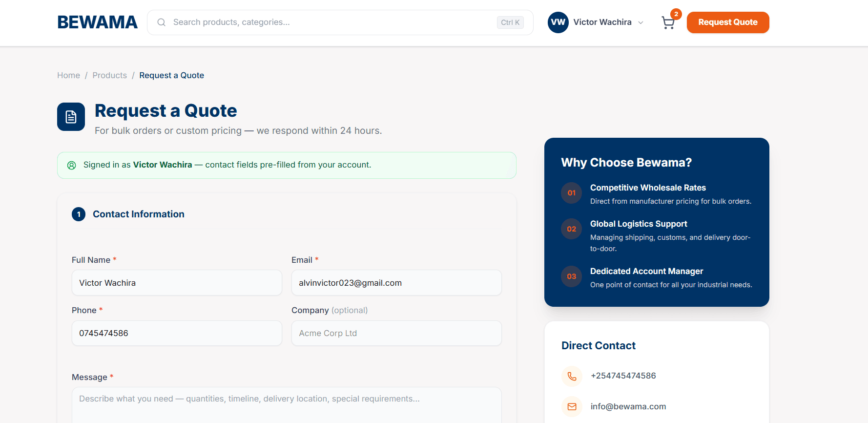Image resolution: width=868 pixels, height=423 pixels.
Task: Click the Message text area
Action: click(x=287, y=405)
